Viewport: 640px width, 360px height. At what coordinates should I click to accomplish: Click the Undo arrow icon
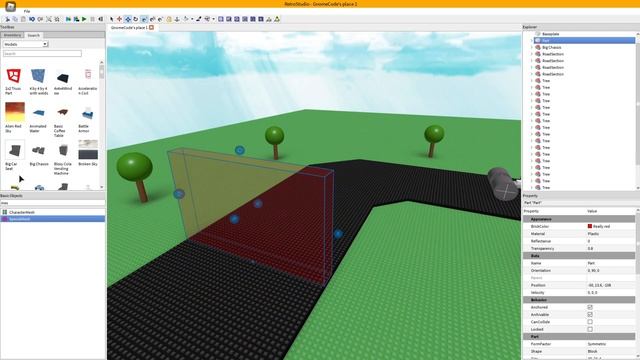pos(32,19)
